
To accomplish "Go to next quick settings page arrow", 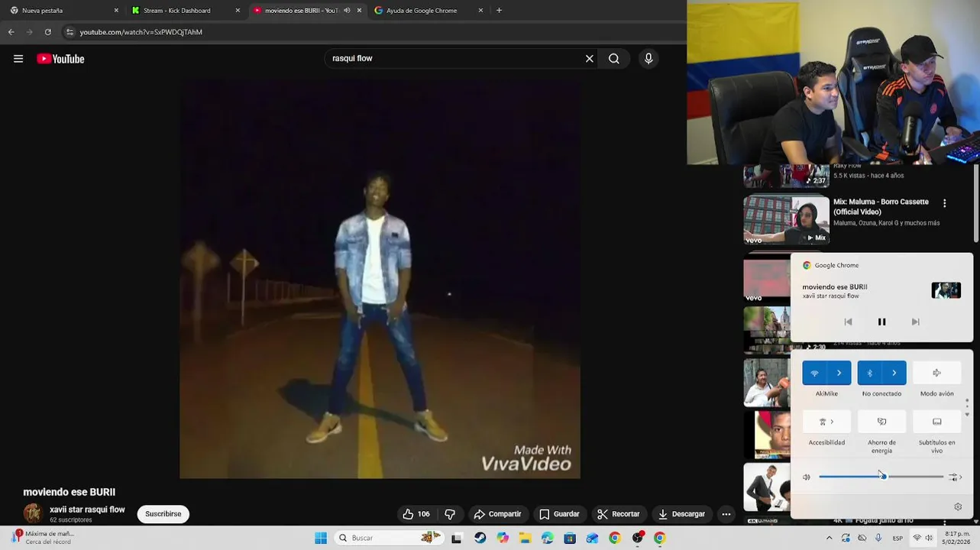I will coord(967,415).
